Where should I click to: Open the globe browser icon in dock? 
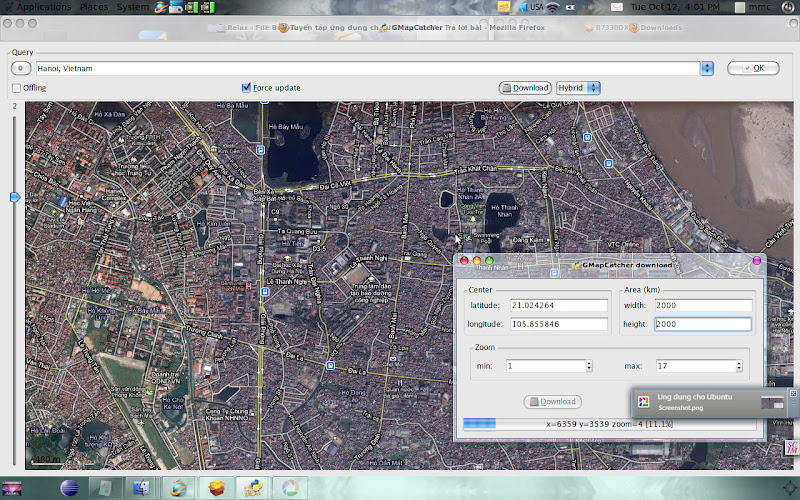(179, 488)
